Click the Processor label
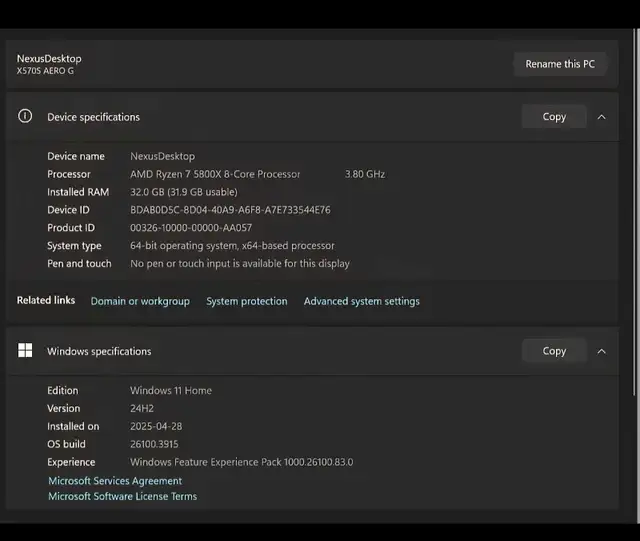 click(x=69, y=174)
